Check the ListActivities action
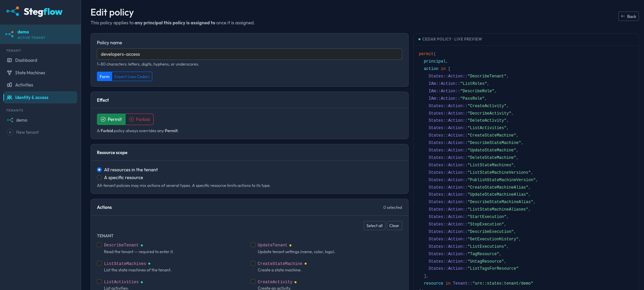Screen dimensions: 644x290 99,282
